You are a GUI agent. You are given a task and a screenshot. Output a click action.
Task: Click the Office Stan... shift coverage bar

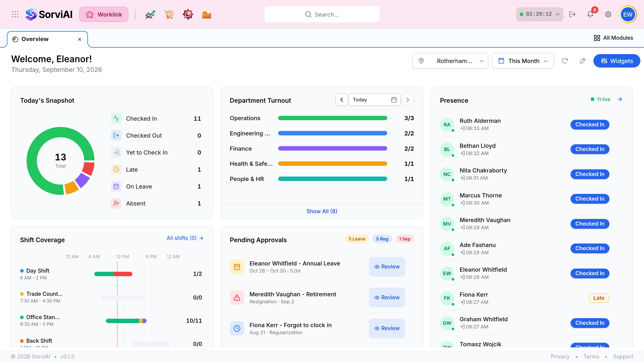click(x=126, y=321)
